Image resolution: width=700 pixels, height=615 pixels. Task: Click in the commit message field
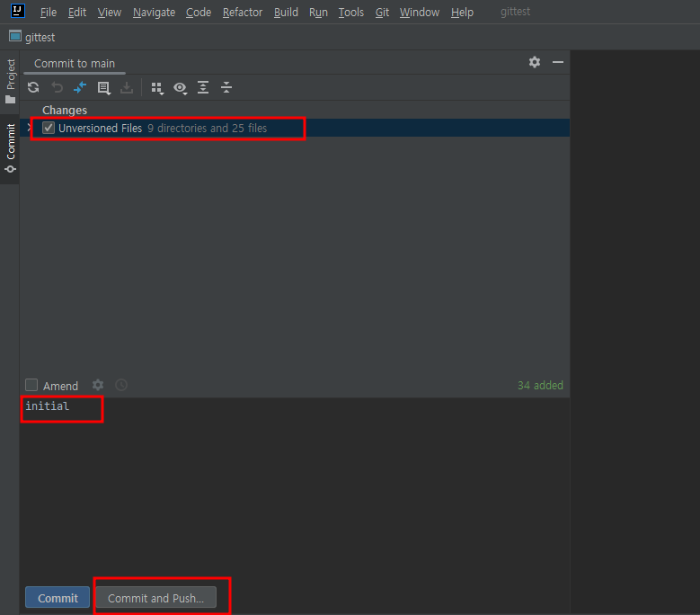tap(295, 488)
